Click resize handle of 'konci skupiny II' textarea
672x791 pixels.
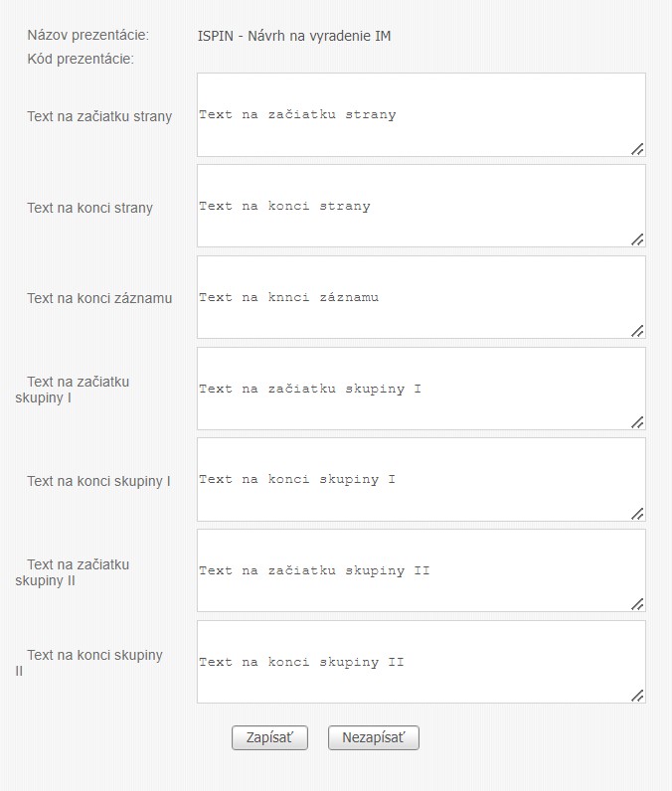637,696
